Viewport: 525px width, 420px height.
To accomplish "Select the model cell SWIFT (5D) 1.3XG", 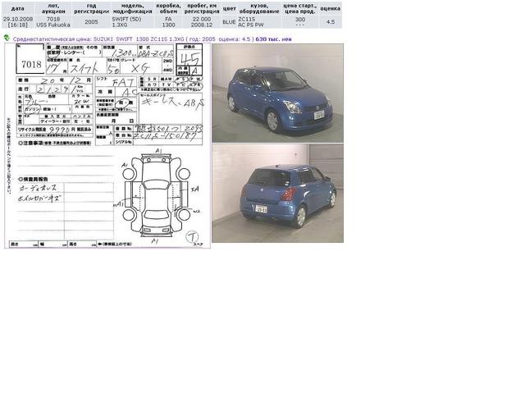I will click(133, 22).
